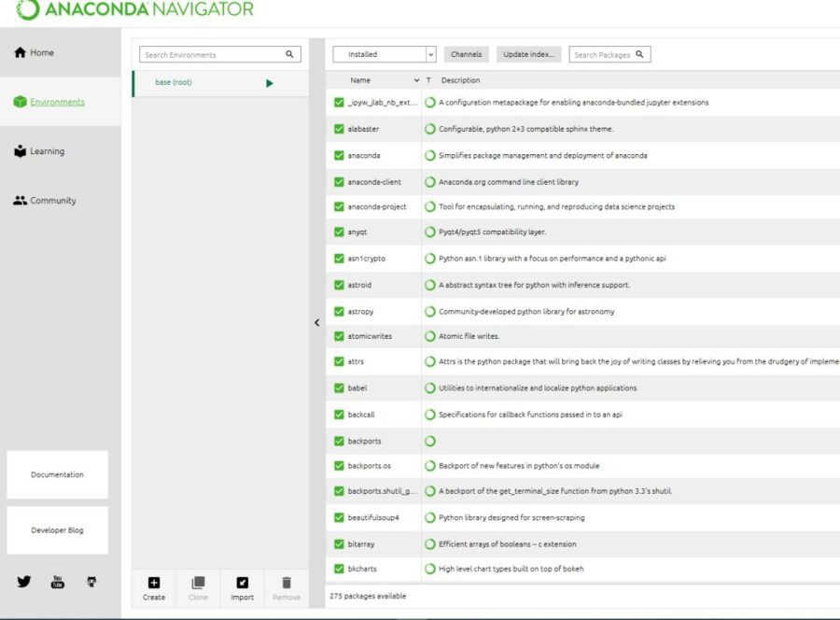Open the Twitter icon link
The width and height of the screenshot is (840, 620).
point(24,582)
